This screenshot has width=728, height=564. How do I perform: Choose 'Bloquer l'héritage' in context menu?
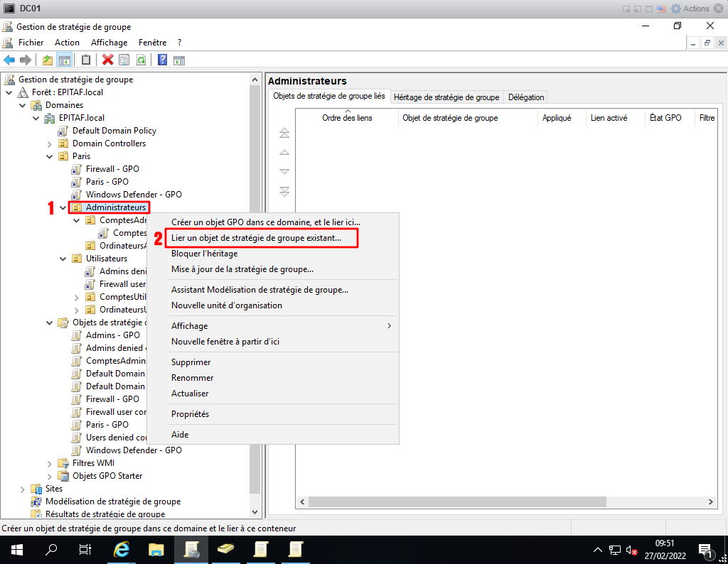[204, 254]
